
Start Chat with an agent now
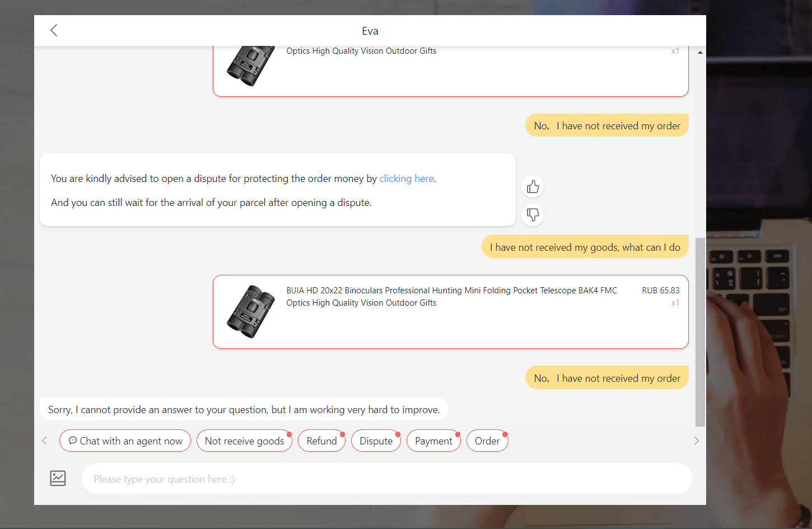tap(125, 441)
